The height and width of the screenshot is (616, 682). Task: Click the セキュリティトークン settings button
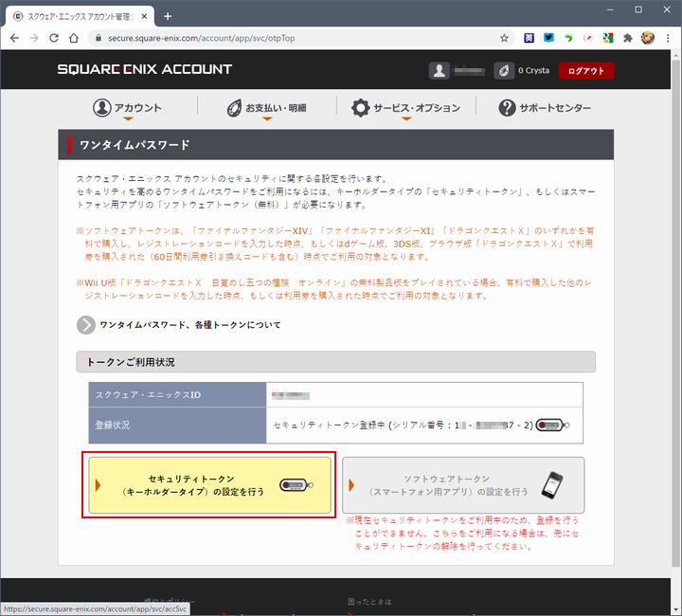tap(210, 485)
